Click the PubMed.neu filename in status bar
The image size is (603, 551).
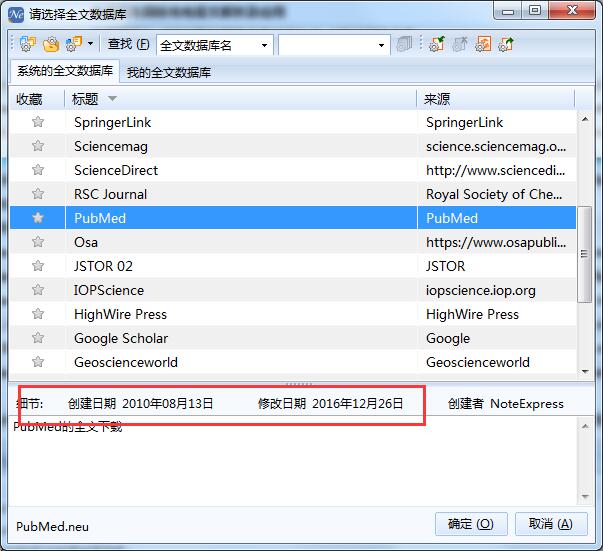coord(52,526)
